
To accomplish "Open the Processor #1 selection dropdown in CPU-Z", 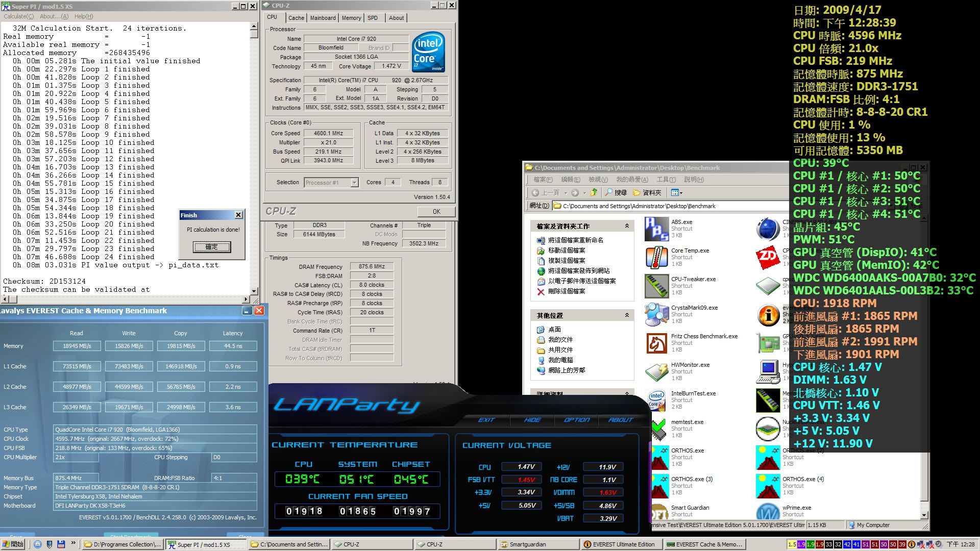I will (355, 182).
